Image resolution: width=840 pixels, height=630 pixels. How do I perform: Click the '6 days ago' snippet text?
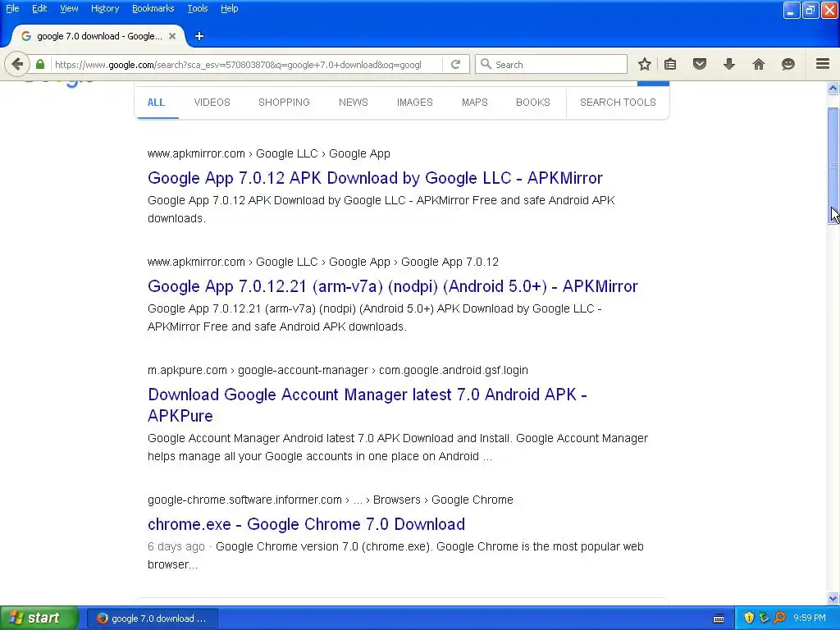[176, 546]
